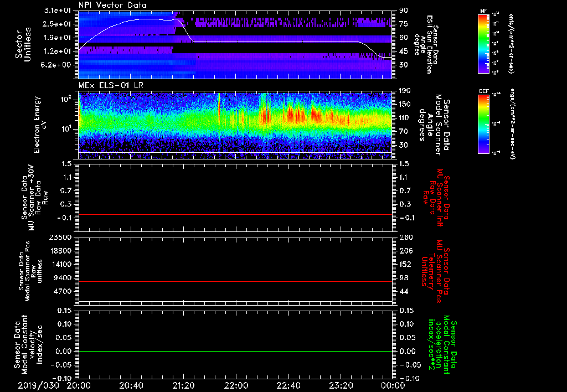This screenshot has width=567, height=392.
Task: Click the 20:40 time axis label
Action: click(131, 385)
